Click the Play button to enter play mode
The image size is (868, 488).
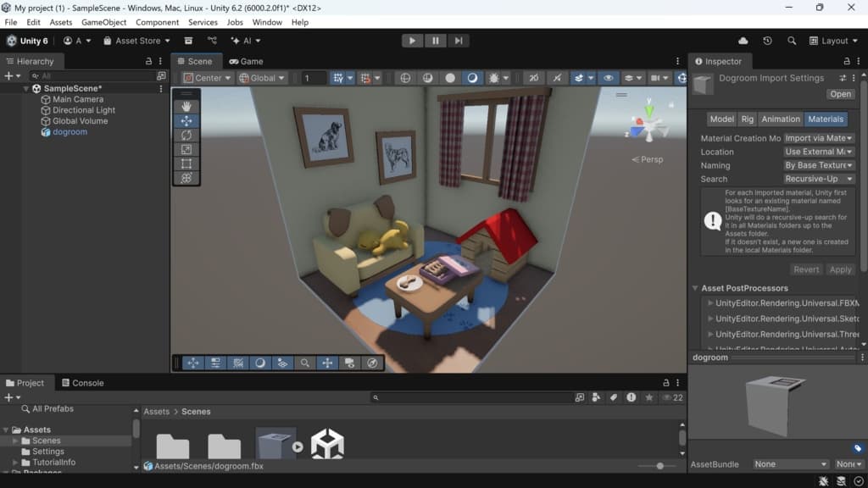[412, 41]
